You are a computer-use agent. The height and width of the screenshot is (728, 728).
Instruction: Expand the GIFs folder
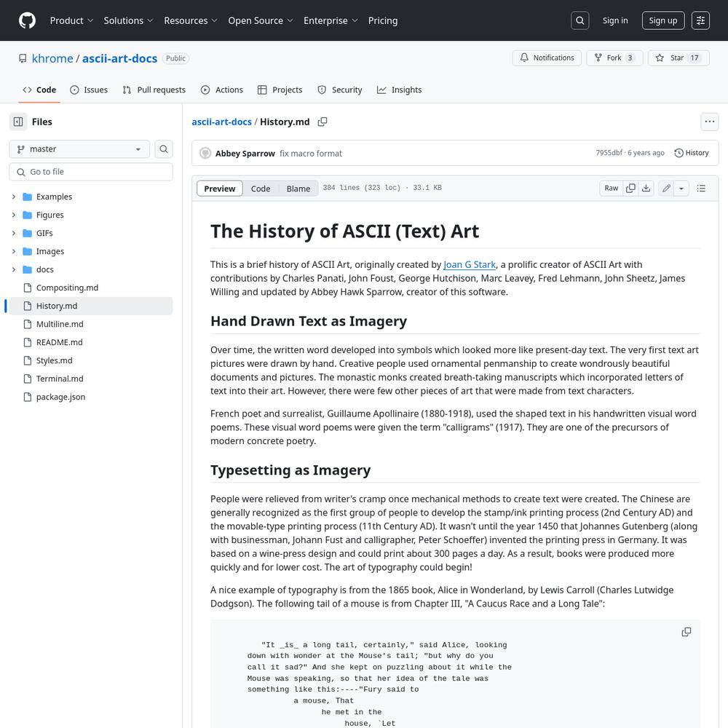pyautogui.click(x=14, y=233)
